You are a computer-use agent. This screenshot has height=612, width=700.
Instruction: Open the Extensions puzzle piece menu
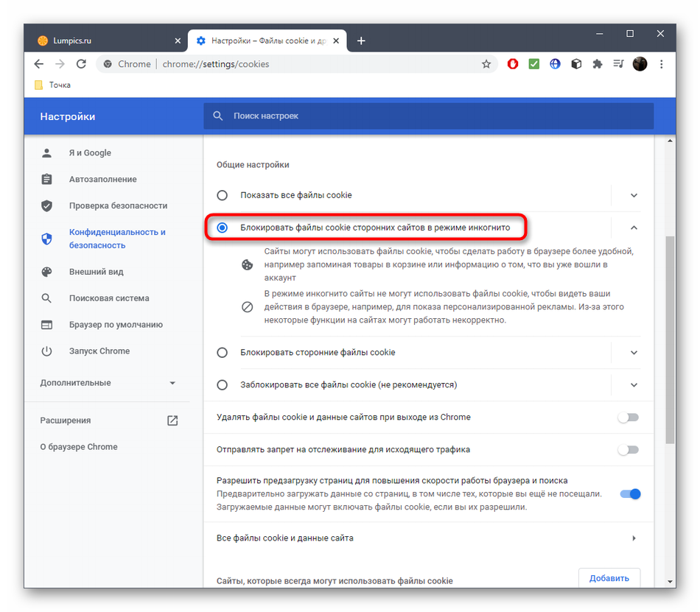click(598, 64)
